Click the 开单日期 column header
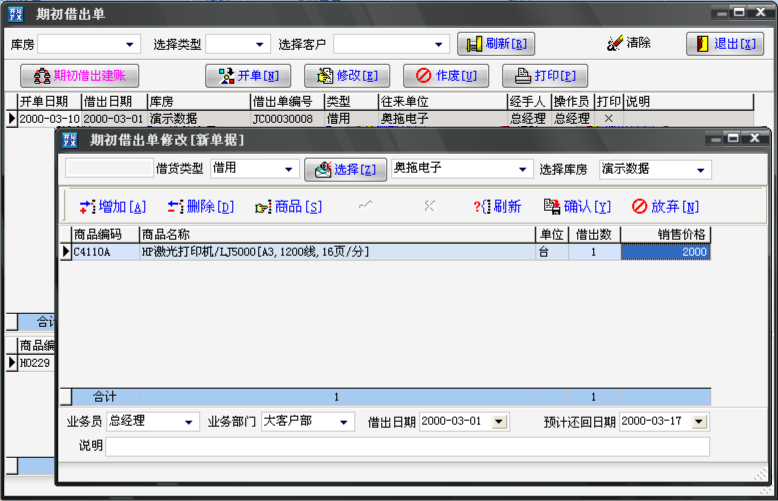Viewport: 778px width, 501px height. (49, 102)
